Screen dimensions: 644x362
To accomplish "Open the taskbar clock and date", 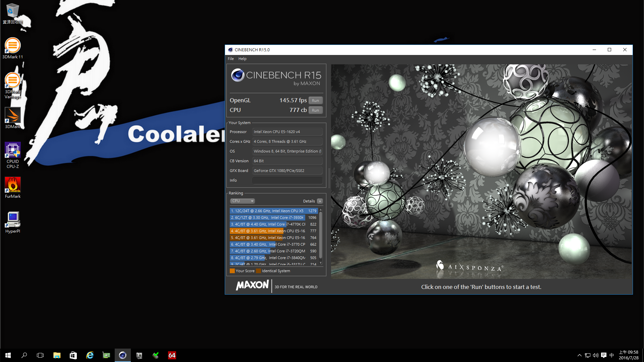I will [628, 355].
